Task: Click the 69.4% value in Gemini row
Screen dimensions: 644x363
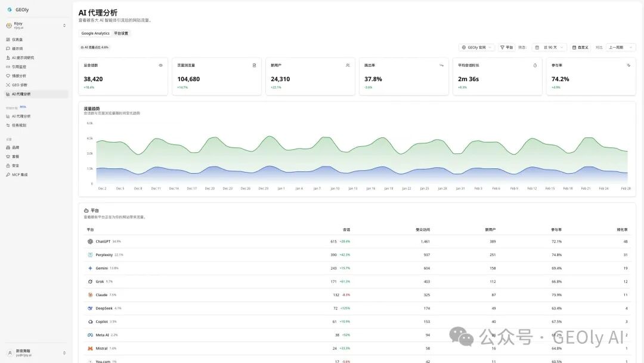Action: click(x=556, y=268)
